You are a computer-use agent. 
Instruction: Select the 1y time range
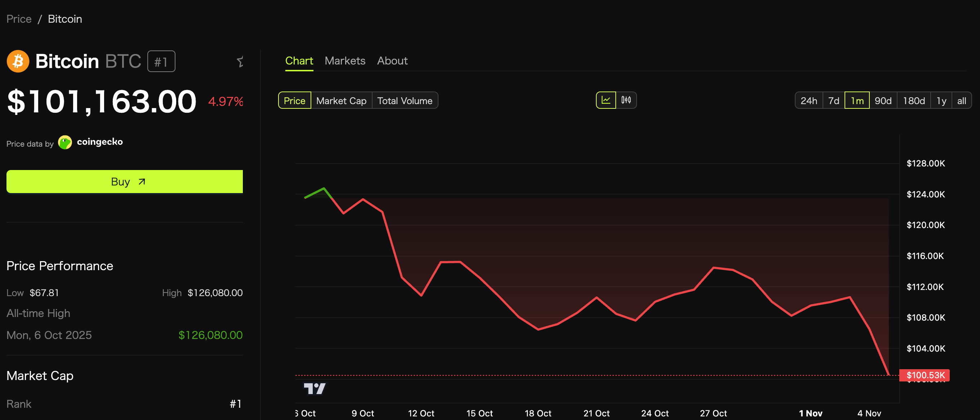(x=941, y=101)
